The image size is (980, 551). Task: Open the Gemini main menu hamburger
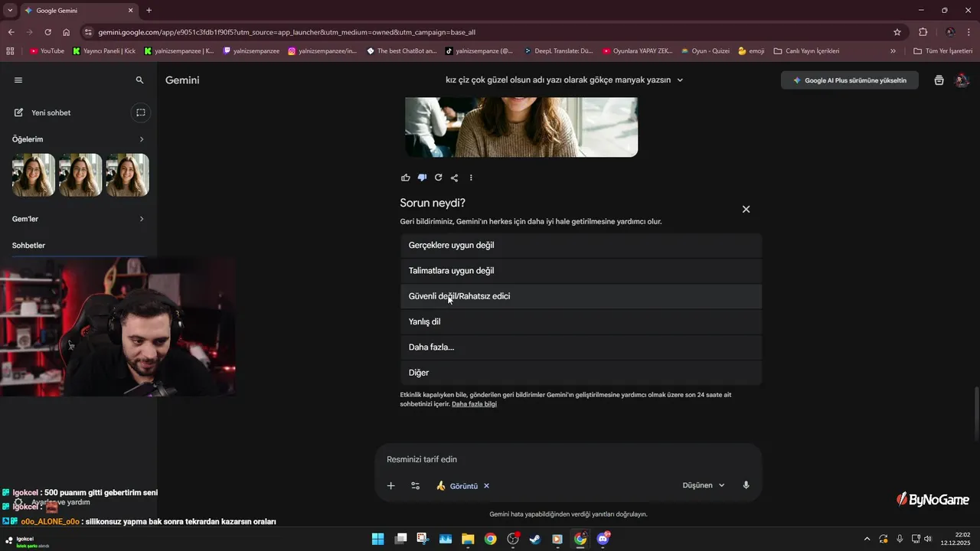click(x=18, y=80)
